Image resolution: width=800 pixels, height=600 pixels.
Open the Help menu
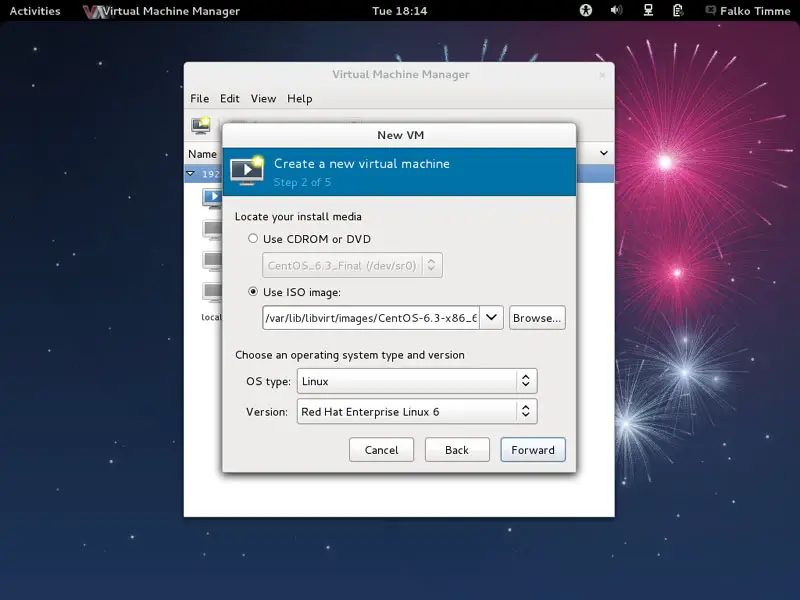click(299, 98)
